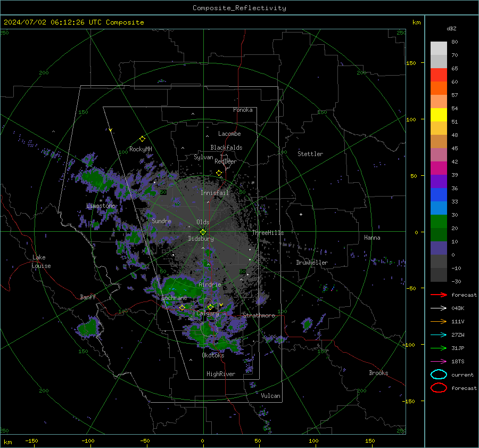The width and height of the screenshot is (479, 448).
Task: Click the magenta swatch in dBZ scale
Action: [x=439, y=168]
